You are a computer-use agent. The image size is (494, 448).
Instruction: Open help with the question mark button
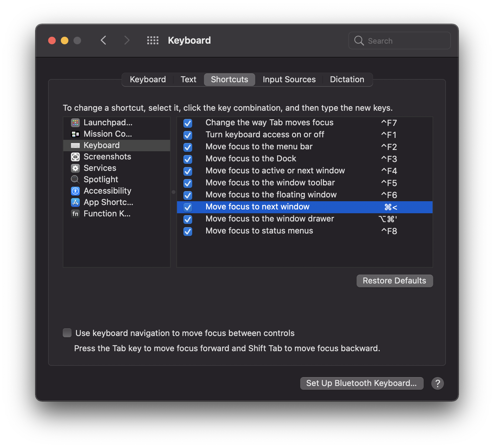(x=437, y=383)
